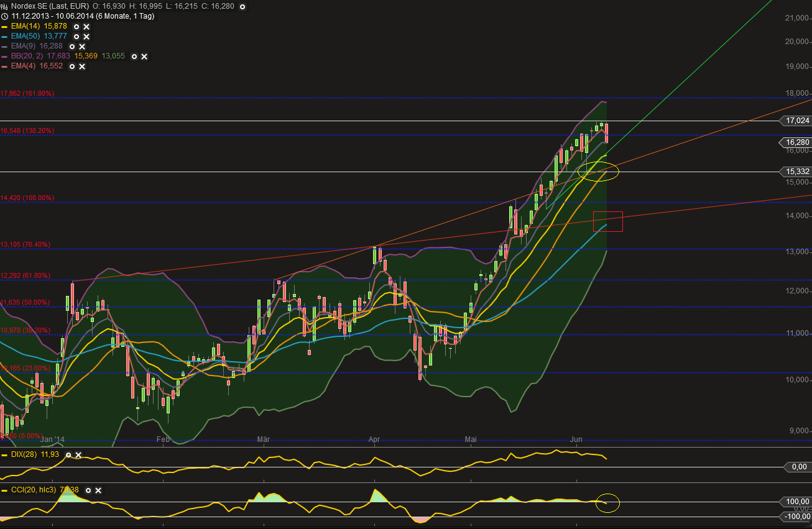The image size is (812, 529).
Task: Click the 17,024 horizontal line price tag
Action: [x=796, y=121]
